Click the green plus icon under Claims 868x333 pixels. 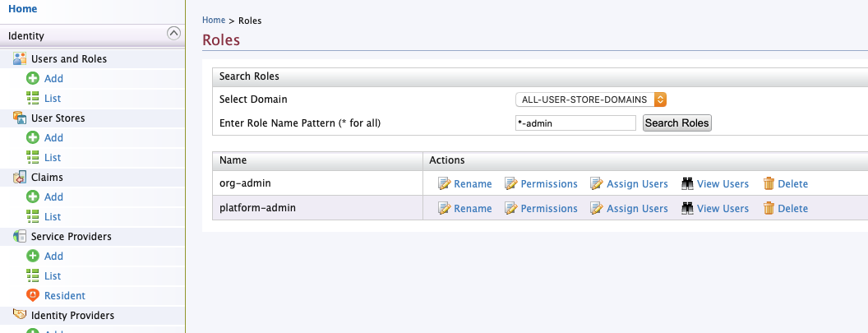click(x=33, y=197)
